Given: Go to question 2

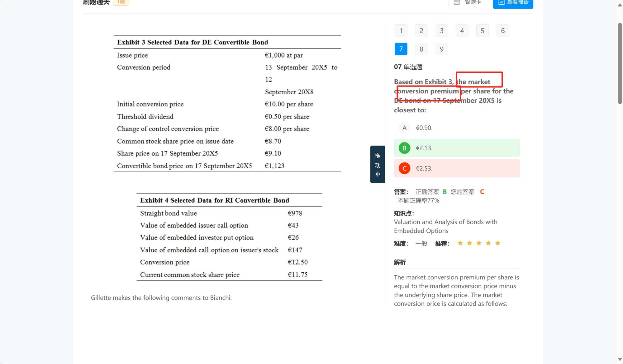Looking at the screenshot, I should point(421,31).
